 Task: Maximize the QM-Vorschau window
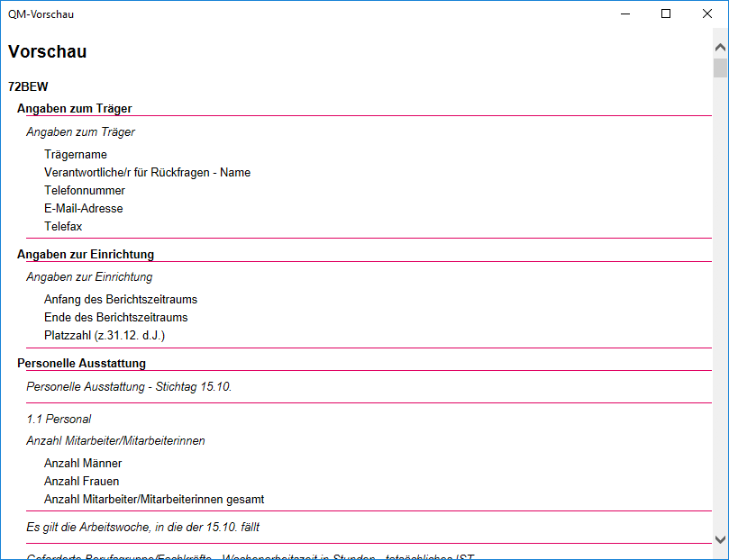(666, 14)
